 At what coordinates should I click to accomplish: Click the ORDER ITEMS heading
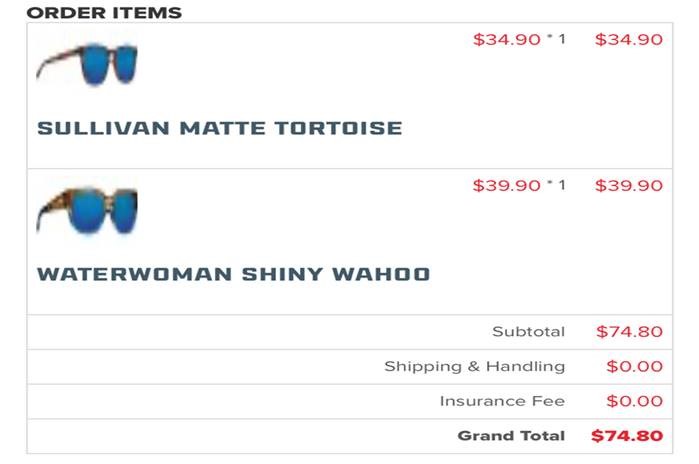pyautogui.click(x=104, y=13)
